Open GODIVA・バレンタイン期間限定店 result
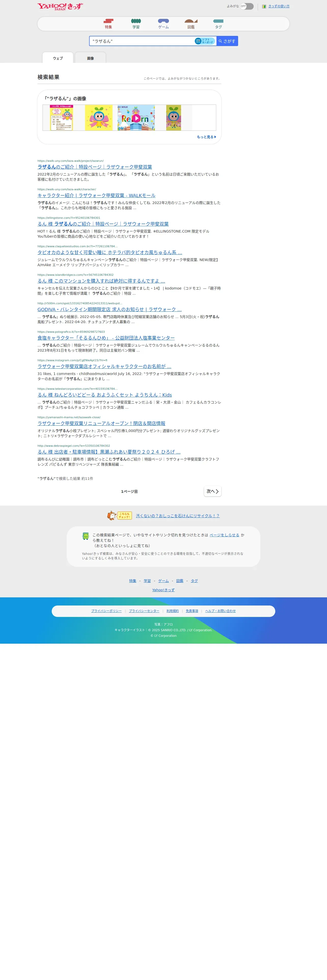The height and width of the screenshot is (980, 327). 109,310
